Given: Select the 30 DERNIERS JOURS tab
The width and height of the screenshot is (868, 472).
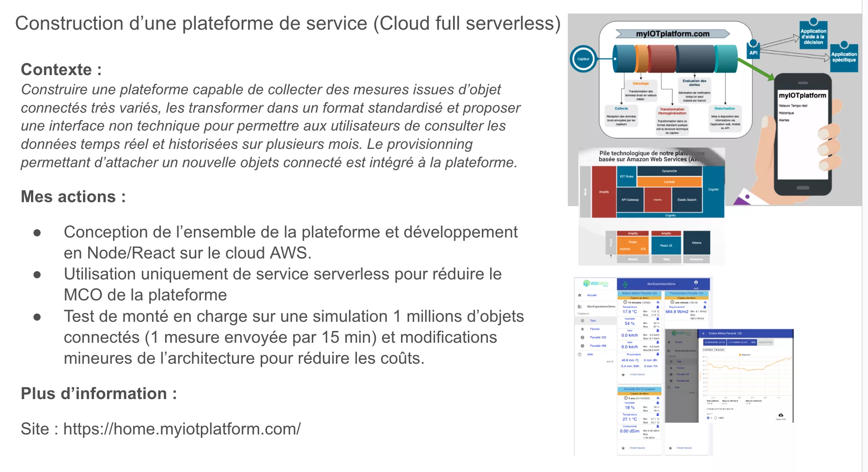Looking at the screenshot, I should point(715,342).
